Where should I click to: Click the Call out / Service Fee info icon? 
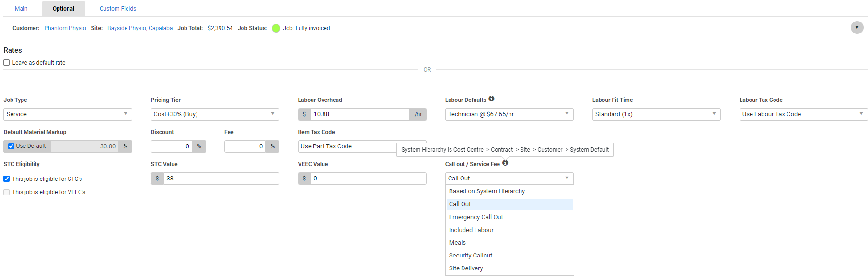click(505, 163)
